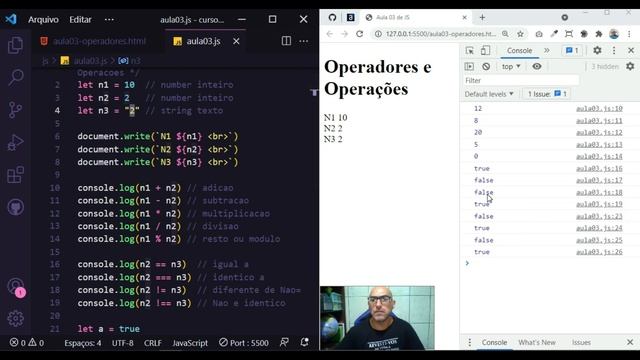Click the Chrome profile avatar
Image resolution: width=640 pixels, height=360 pixels.
coord(614,34)
